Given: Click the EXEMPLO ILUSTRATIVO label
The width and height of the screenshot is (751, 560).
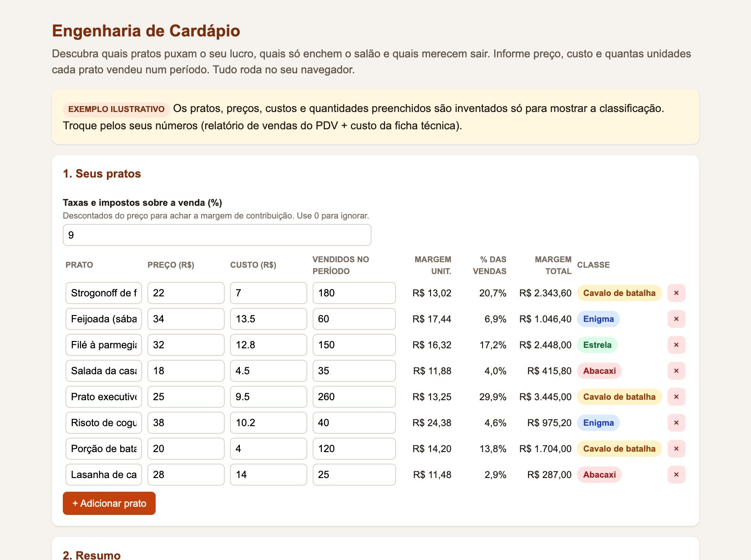Looking at the screenshot, I should point(117,109).
